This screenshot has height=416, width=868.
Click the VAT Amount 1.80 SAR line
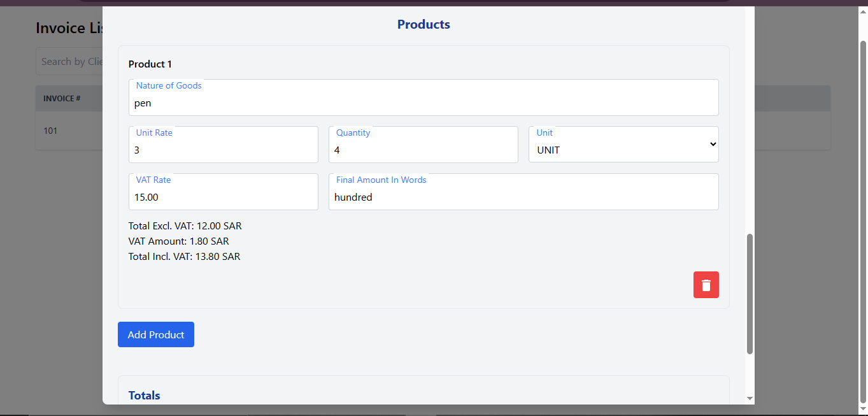[178, 241]
